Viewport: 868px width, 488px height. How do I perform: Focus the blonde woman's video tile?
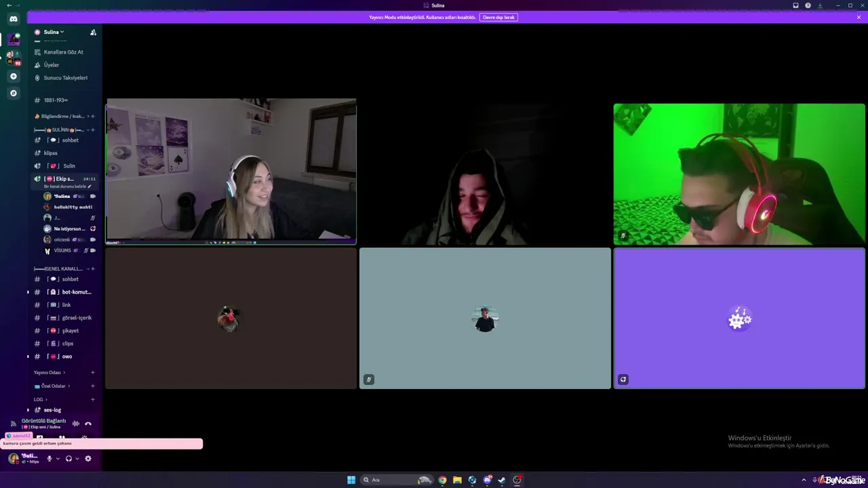click(231, 171)
